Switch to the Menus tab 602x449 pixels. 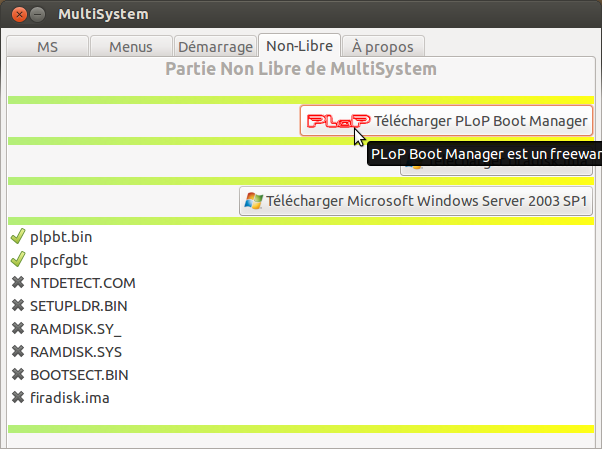(131, 46)
